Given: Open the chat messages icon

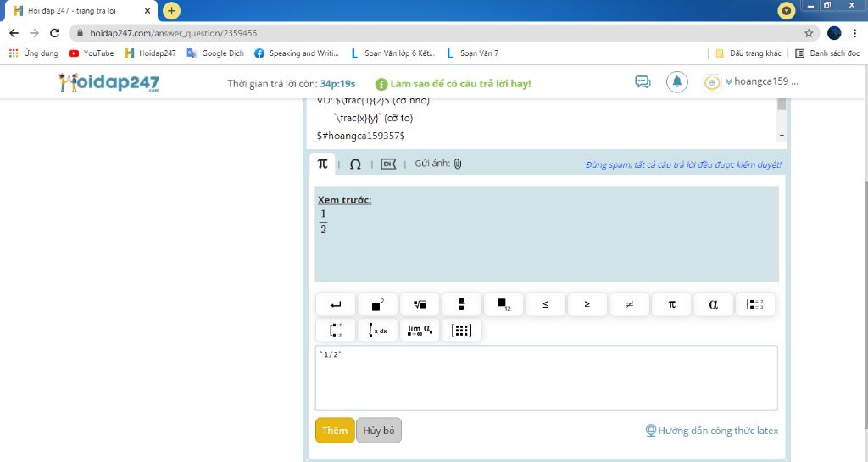Looking at the screenshot, I should coord(643,82).
